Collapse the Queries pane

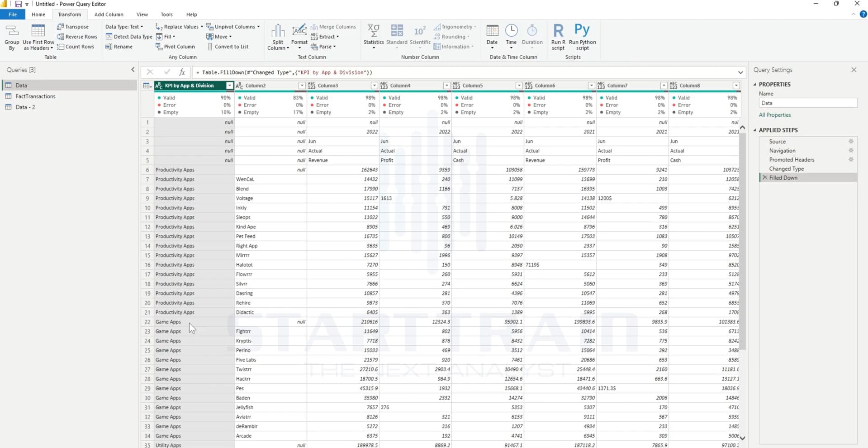click(x=133, y=70)
